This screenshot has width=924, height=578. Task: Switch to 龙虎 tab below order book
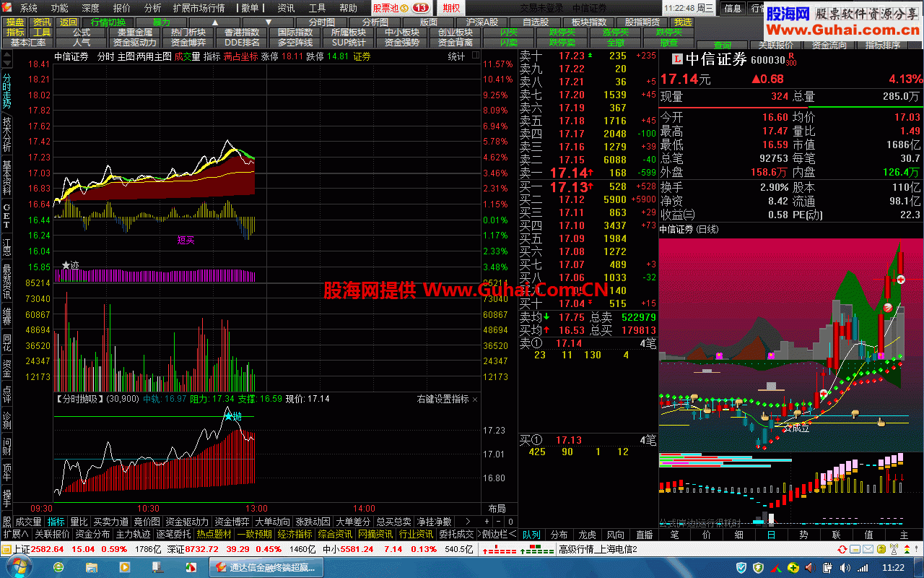[x=587, y=535]
